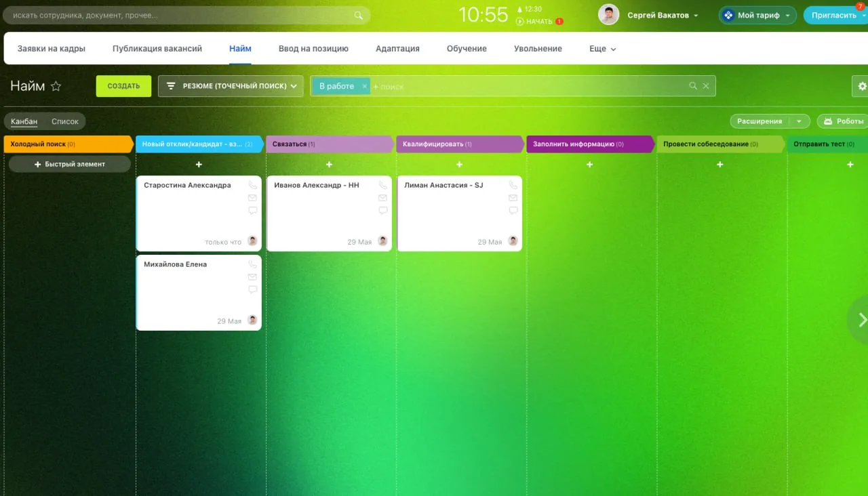Switch view to Список
The height and width of the screenshot is (496, 868).
[65, 121]
